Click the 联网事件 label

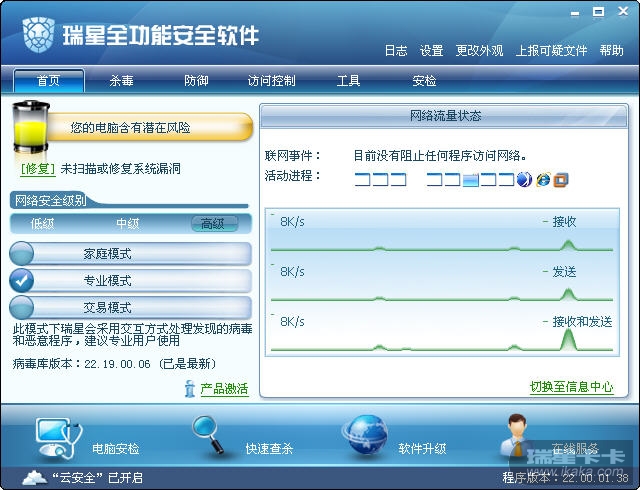293,156
